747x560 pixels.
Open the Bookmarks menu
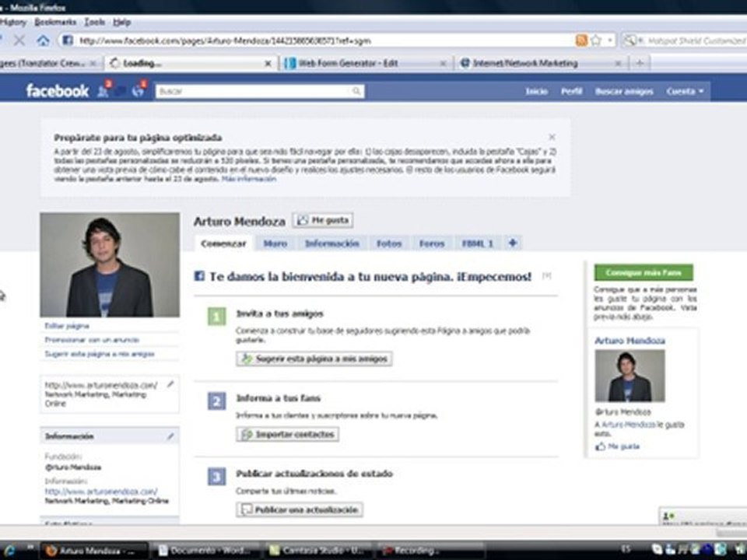pos(55,23)
